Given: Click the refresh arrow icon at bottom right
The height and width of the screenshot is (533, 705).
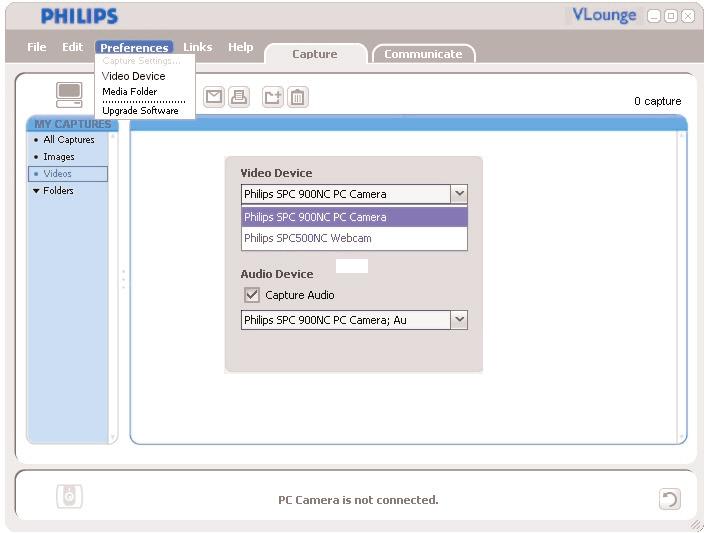Looking at the screenshot, I should (670, 499).
